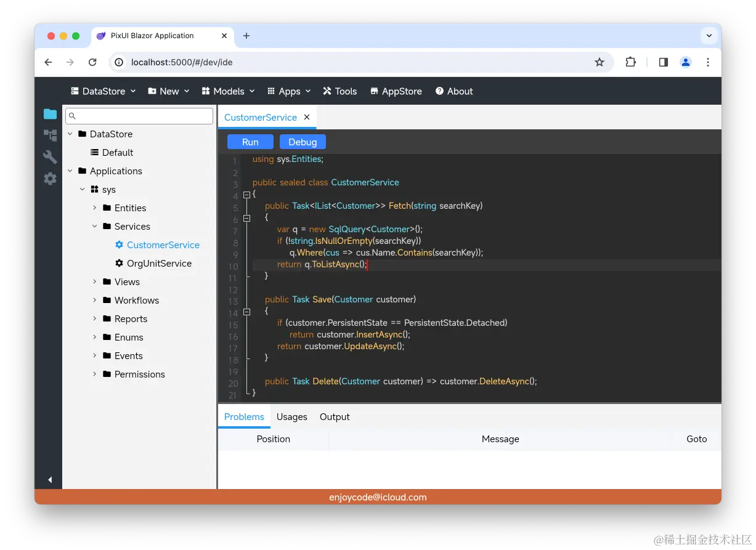Open the browser profile avatar

pyautogui.click(x=685, y=62)
